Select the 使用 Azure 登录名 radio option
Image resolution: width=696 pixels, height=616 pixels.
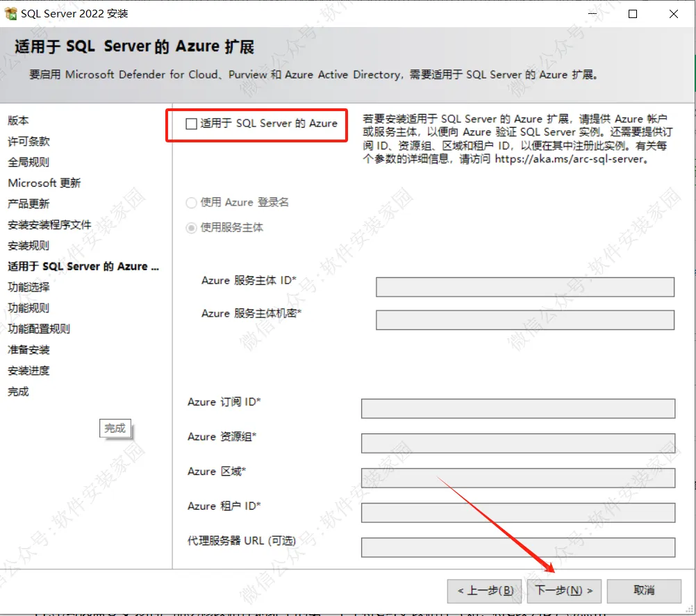pos(191,203)
